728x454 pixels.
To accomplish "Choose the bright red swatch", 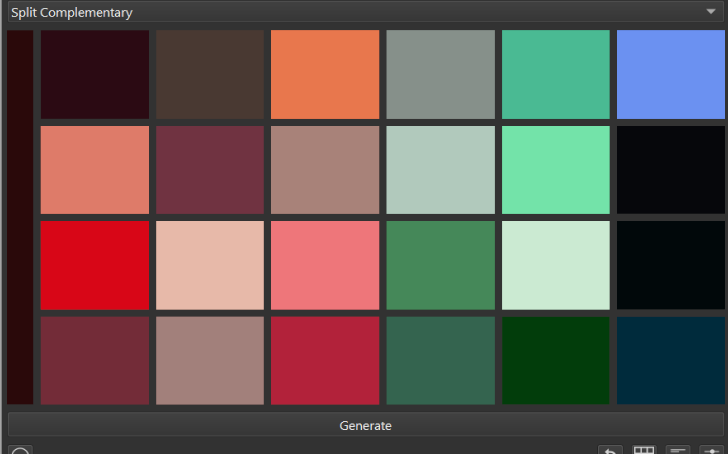I will (x=95, y=265).
